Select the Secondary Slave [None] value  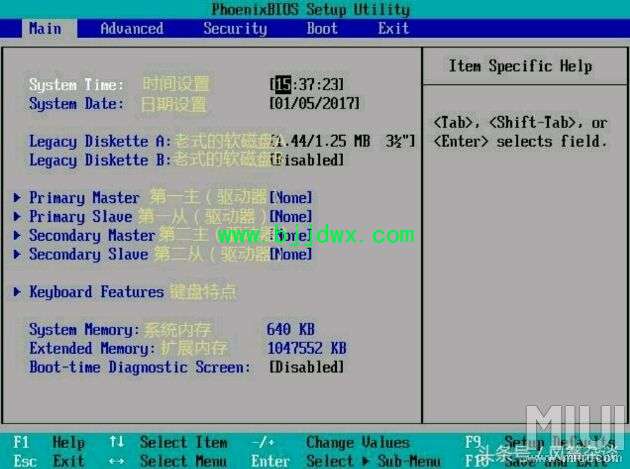(x=291, y=254)
